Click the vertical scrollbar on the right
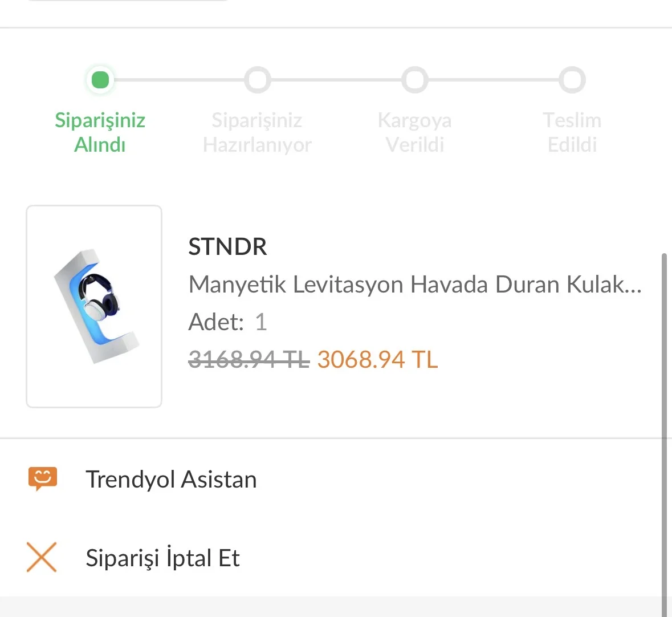The image size is (672, 617). tap(664, 433)
